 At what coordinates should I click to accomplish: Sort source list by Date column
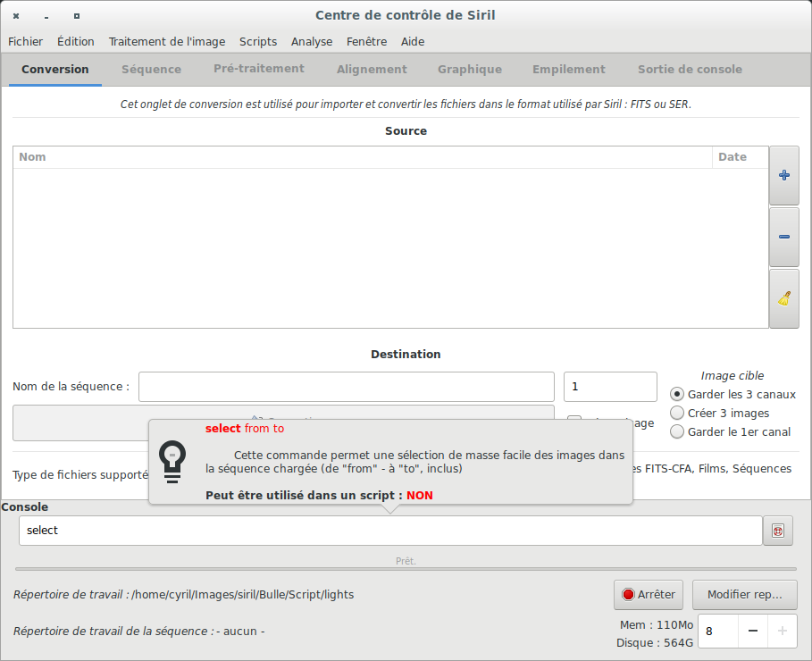tap(740, 157)
